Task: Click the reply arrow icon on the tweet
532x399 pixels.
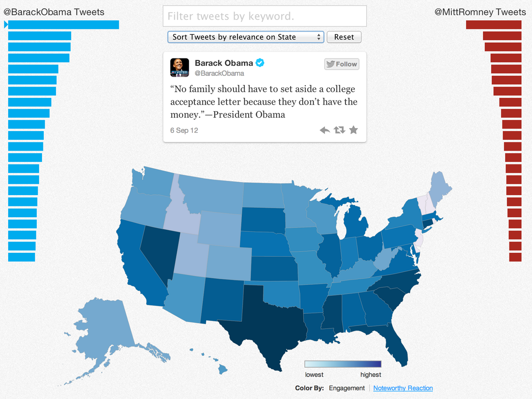Action: tap(324, 130)
